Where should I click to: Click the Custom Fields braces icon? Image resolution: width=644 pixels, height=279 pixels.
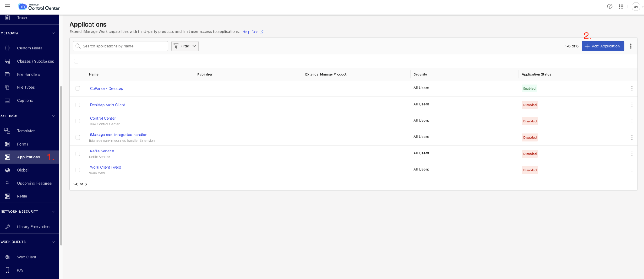(7, 48)
